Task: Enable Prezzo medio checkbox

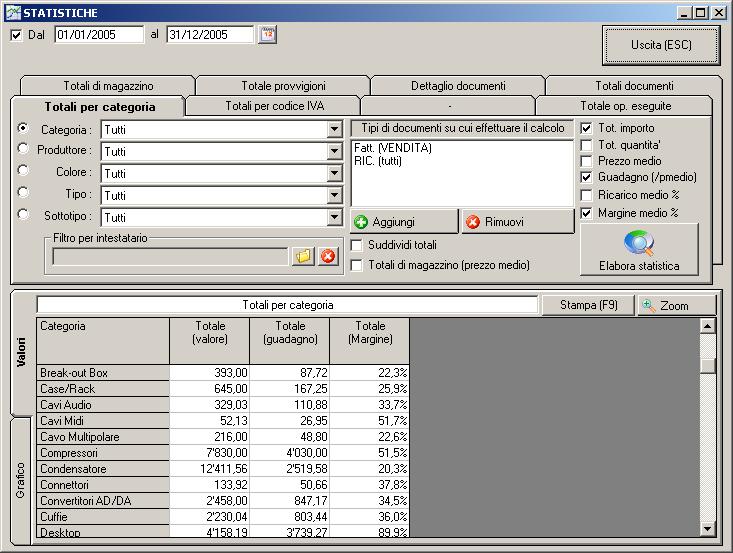Action: pyautogui.click(x=586, y=161)
